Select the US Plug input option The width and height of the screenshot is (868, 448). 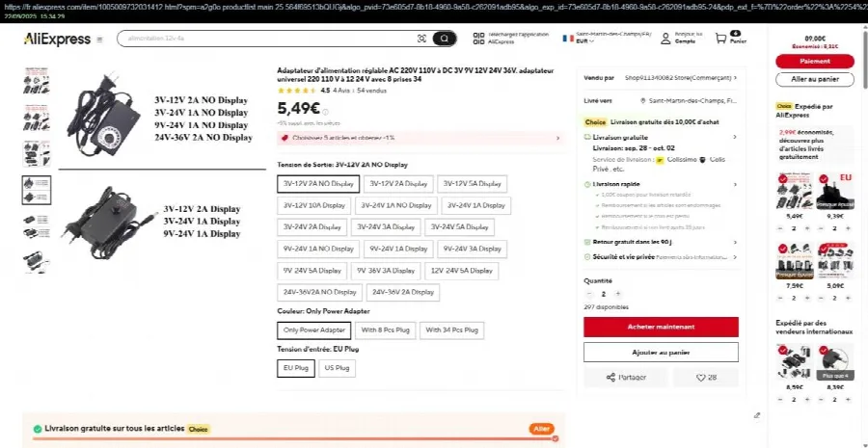338,368
